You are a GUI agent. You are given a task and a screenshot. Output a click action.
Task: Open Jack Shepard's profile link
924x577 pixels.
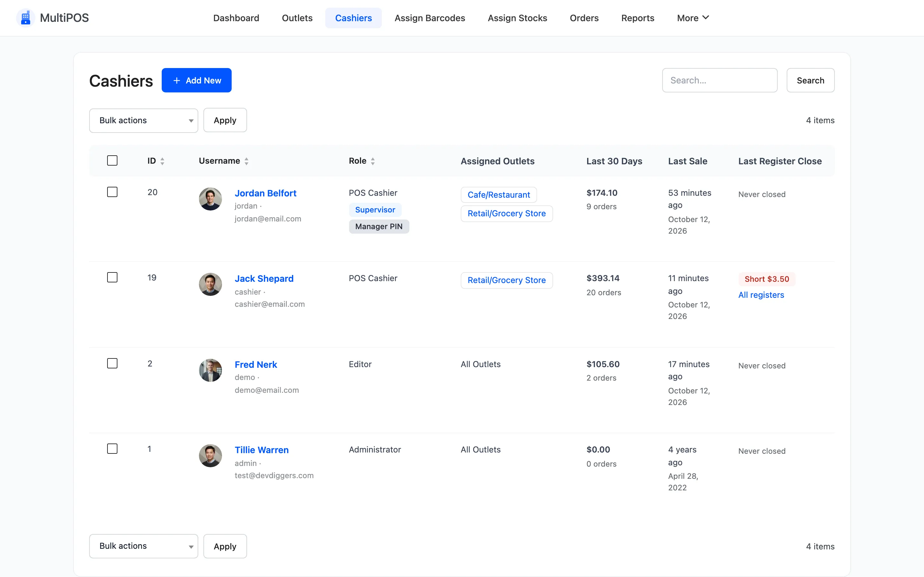click(264, 279)
